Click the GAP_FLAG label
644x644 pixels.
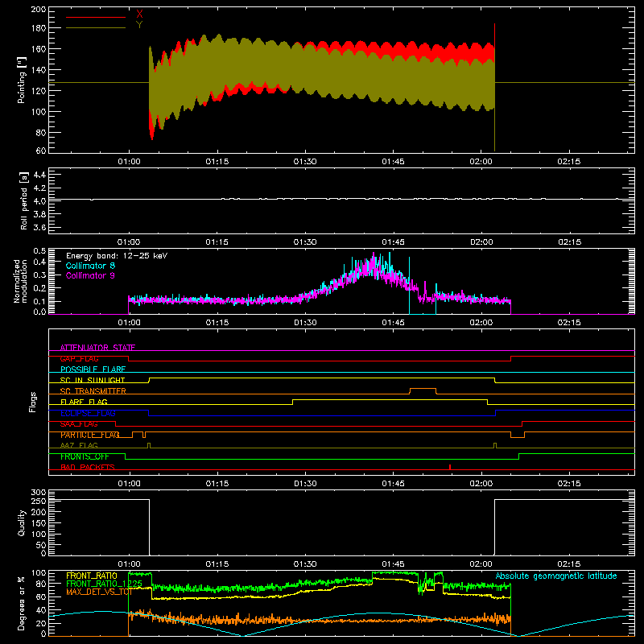[x=80, y=358]
